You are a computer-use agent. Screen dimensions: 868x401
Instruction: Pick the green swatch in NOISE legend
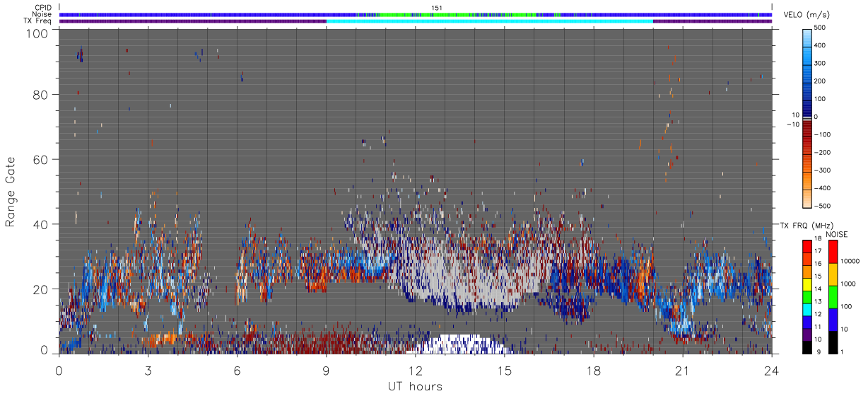[x=832, y=296]
